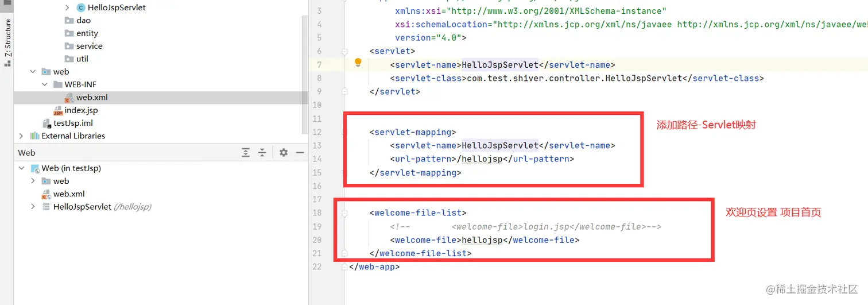This screenshot has width=868, height=305.
Task: Click the util package folder icon
Action: (69, 59)
